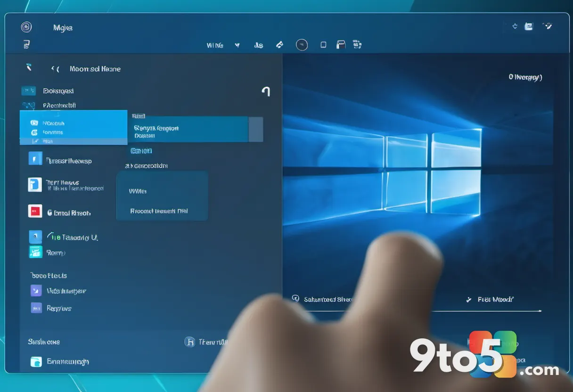Click the purple tile icon beside "Vlcoluraqour"

(36, 290)
